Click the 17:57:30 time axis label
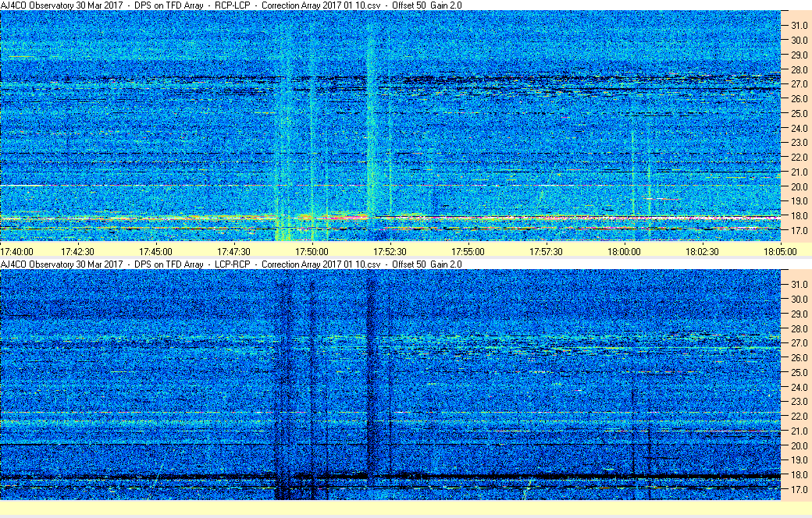This screenshot has height=518, width=812. 547,251
